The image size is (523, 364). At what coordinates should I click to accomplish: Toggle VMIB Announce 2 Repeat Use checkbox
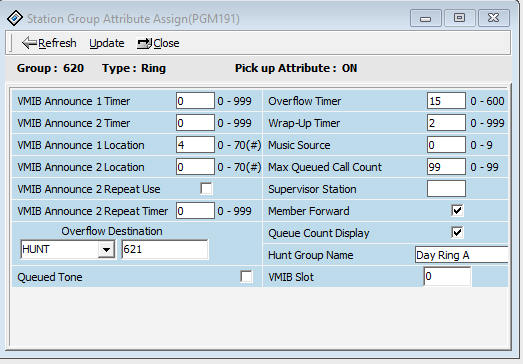pos(206,189)
